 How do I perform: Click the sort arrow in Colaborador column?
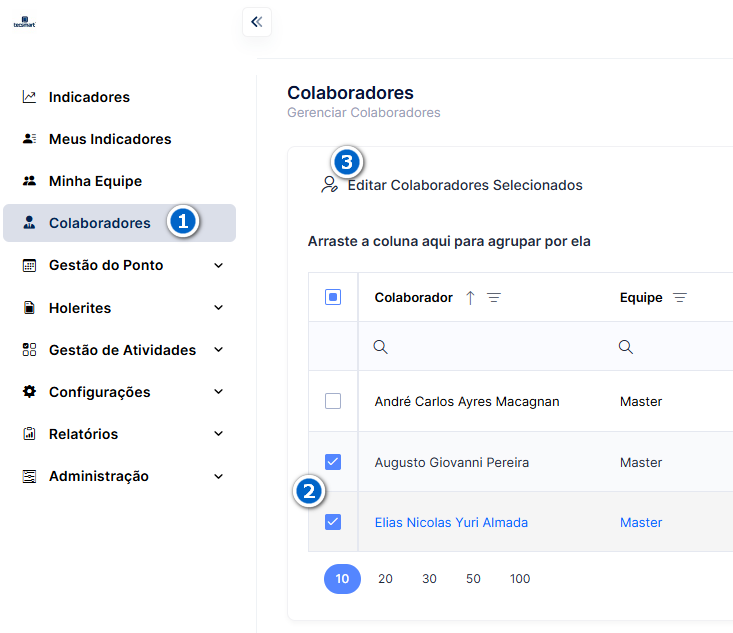(470, 298)
